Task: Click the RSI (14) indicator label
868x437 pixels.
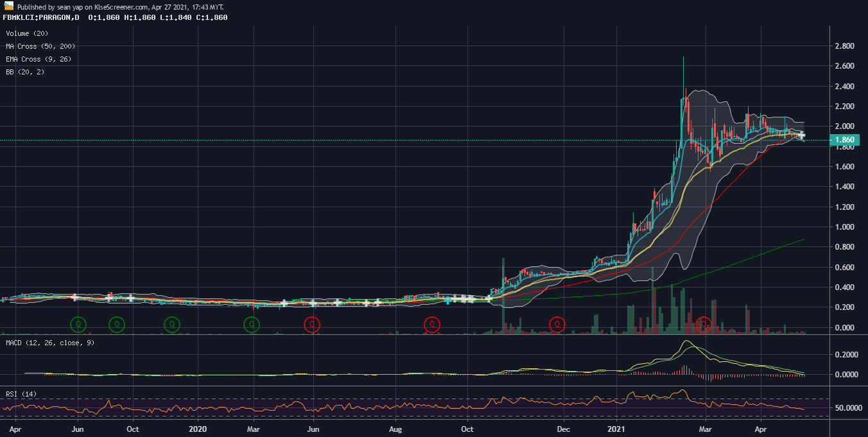Action: 21,393
